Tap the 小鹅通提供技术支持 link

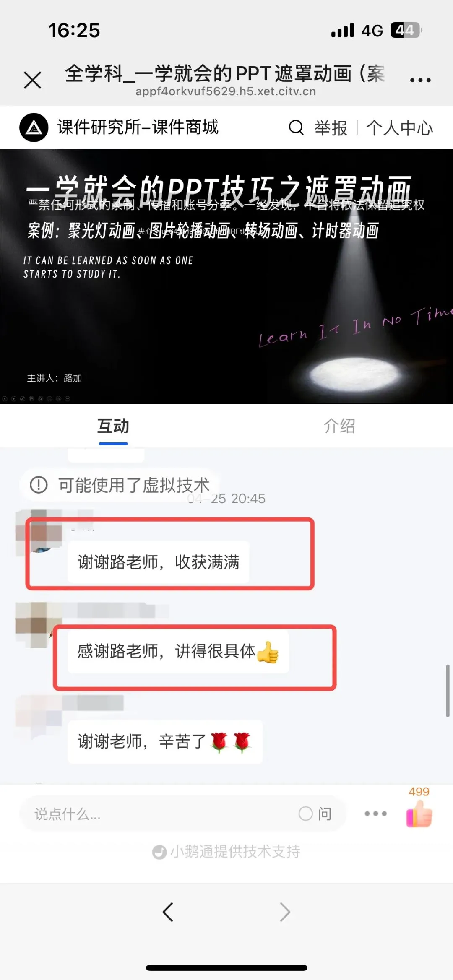pyautogui.click(x=226, y=851)
